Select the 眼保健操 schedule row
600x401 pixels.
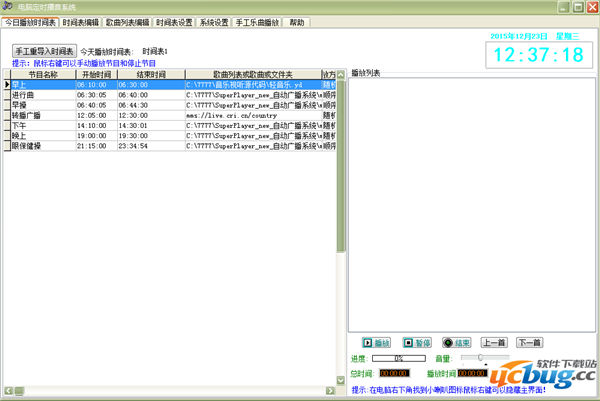pos(42,145)
